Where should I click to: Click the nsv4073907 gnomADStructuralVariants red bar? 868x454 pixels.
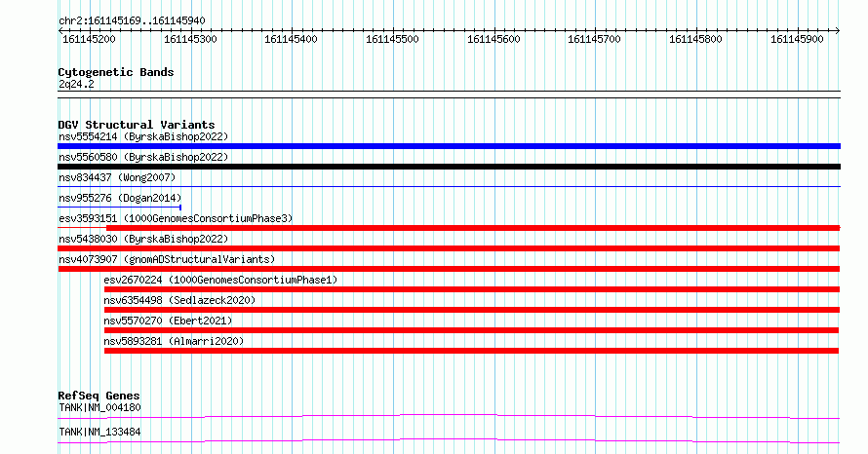(x=449, y=269)
